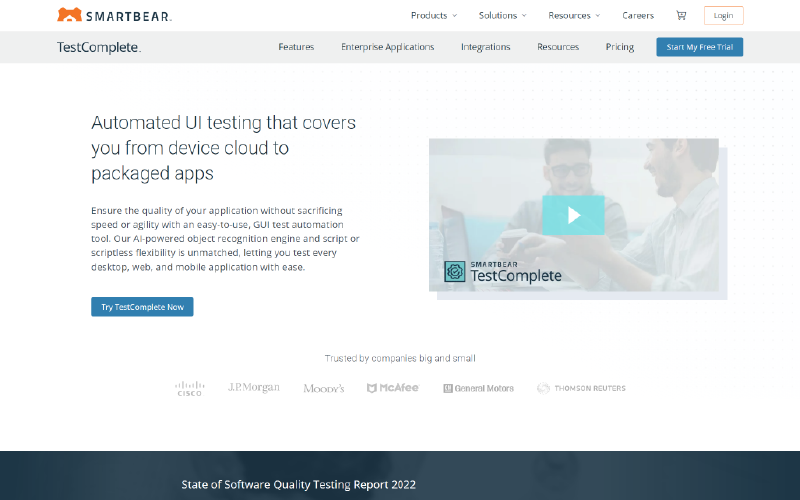The height and width of the screenshot is (500, 800).
Task: Click the J.P.Morgan logo
Action: (254, 387)
